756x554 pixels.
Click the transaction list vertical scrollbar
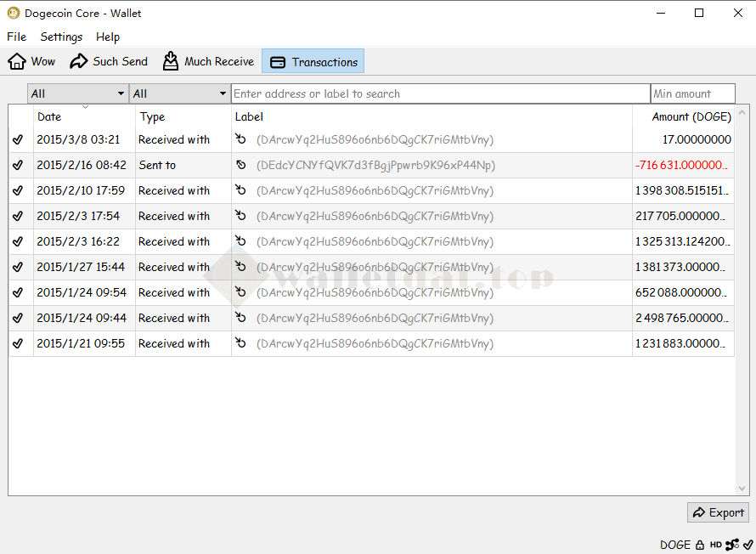[x=742, y=297]
